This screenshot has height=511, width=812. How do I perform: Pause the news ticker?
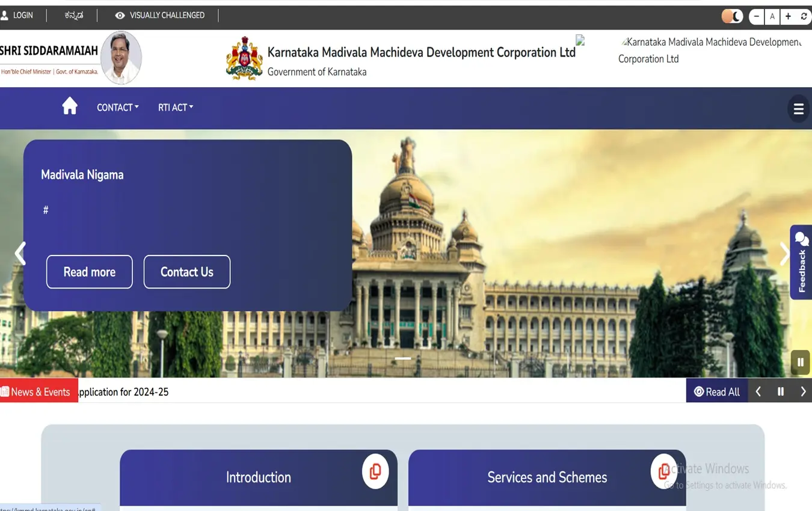click(781, 392)
